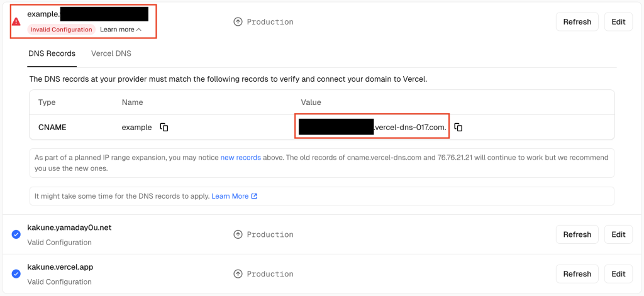Click the red Invalid Configuration warning icon
Image resolution: width=644 pixels, height=296 pixels.
16,22
